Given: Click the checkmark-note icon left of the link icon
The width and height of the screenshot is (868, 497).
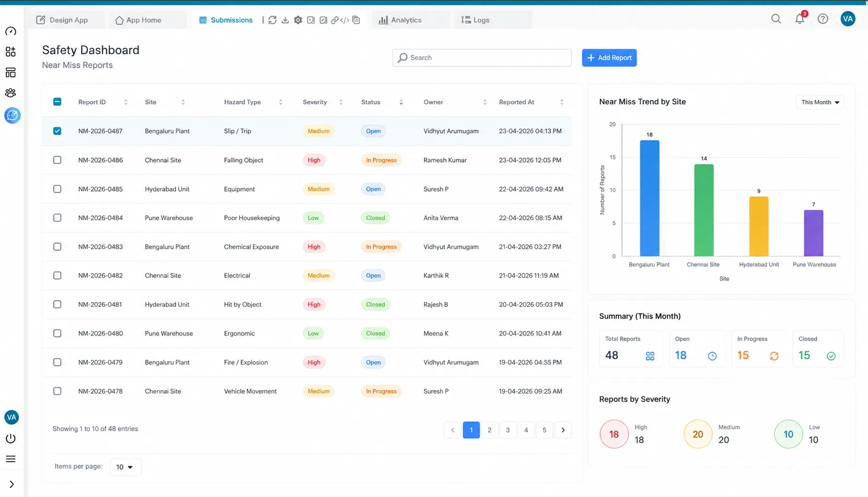Looking at the screenshot, I should 323,20.
